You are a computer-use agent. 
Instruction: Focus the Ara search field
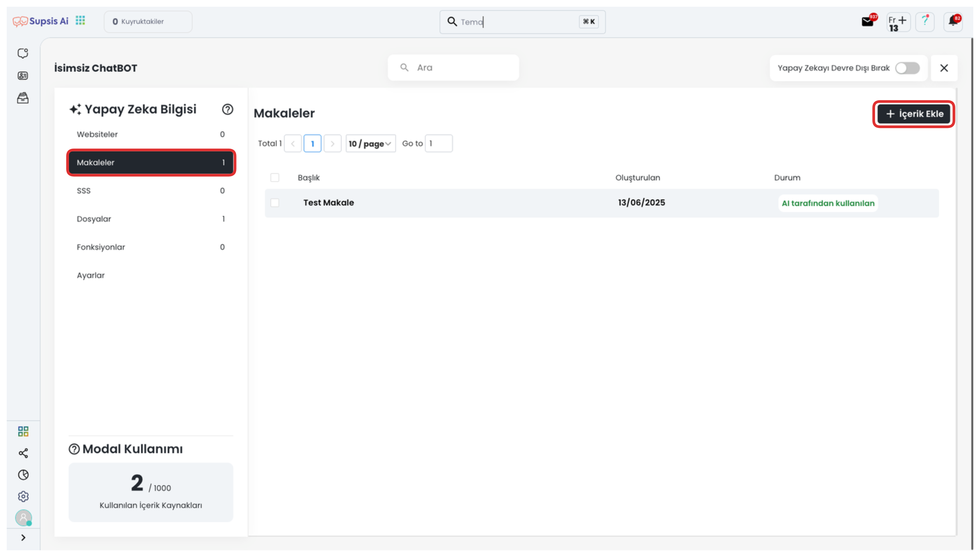pyautogui.click(x=453, y=68)
